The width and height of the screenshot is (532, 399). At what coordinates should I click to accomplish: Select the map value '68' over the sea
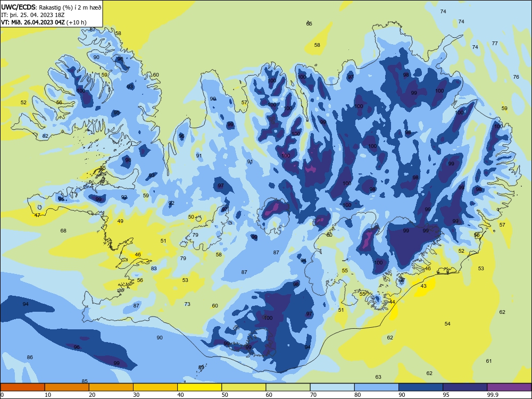[x=63, y=231]
